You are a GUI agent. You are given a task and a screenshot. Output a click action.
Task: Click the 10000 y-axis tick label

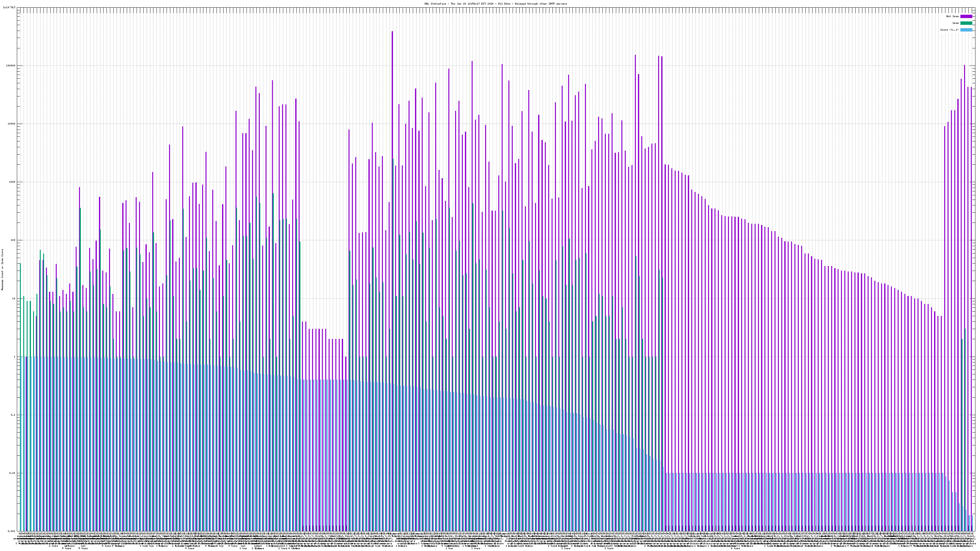pos(12,124)
